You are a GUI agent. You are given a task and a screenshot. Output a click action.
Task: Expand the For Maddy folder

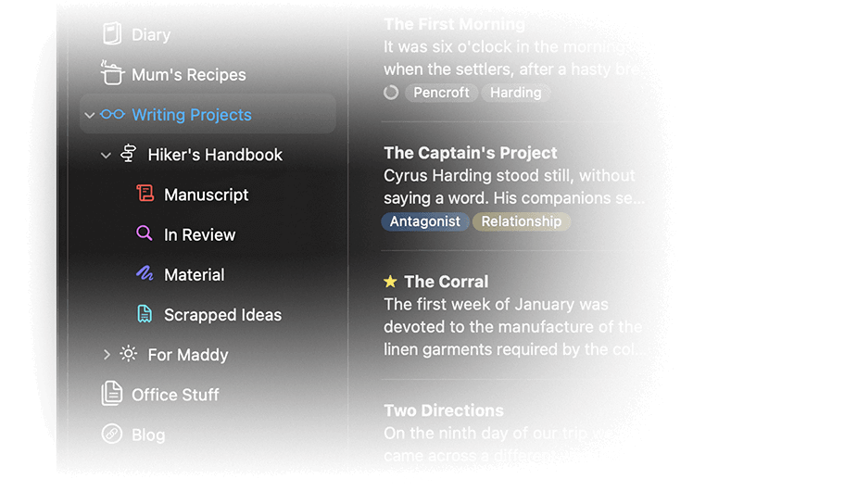[x=106, y=355]
